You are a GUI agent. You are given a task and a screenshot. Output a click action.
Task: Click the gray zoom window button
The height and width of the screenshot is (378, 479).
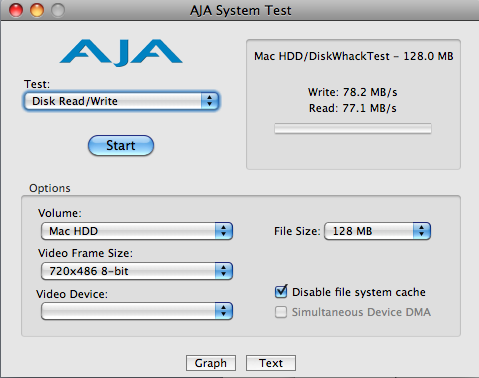click(x=58, y=10)
